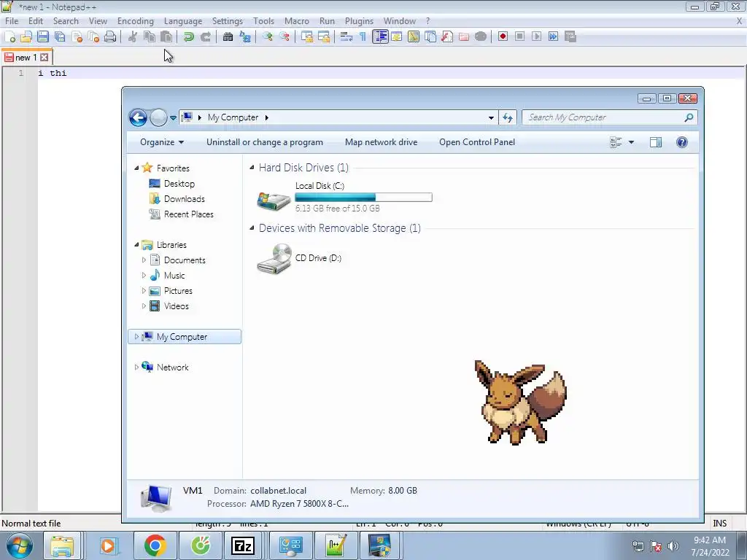The image size is (747, 560).
Task: Collapse the Favorites tree group
Action: [136, 168]
